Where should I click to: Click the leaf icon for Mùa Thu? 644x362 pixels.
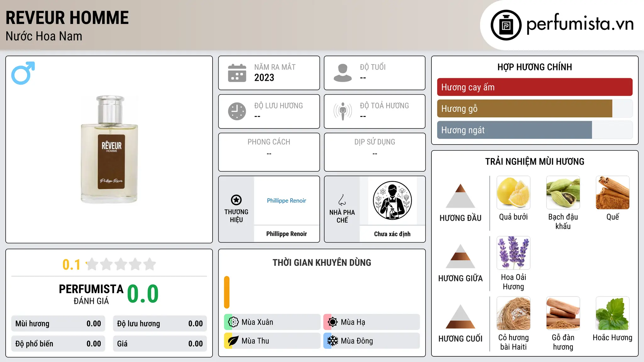pyautogui.click(x=233, y=341)
